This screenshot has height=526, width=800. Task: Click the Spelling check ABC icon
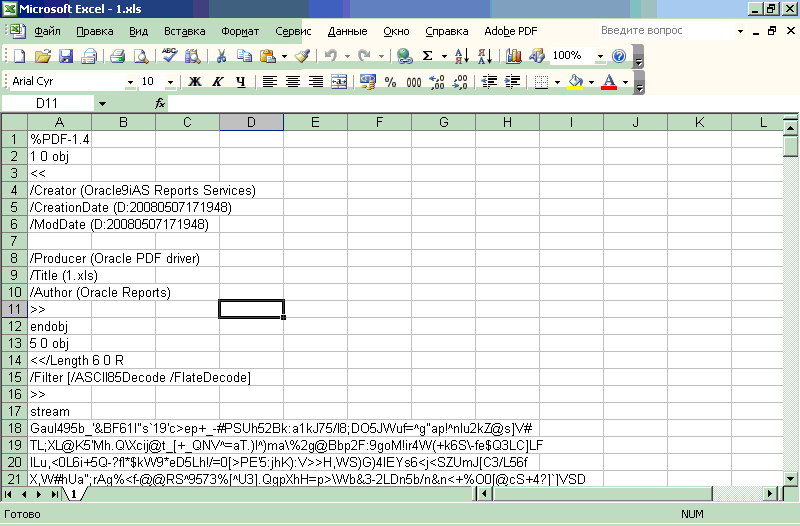169,56
